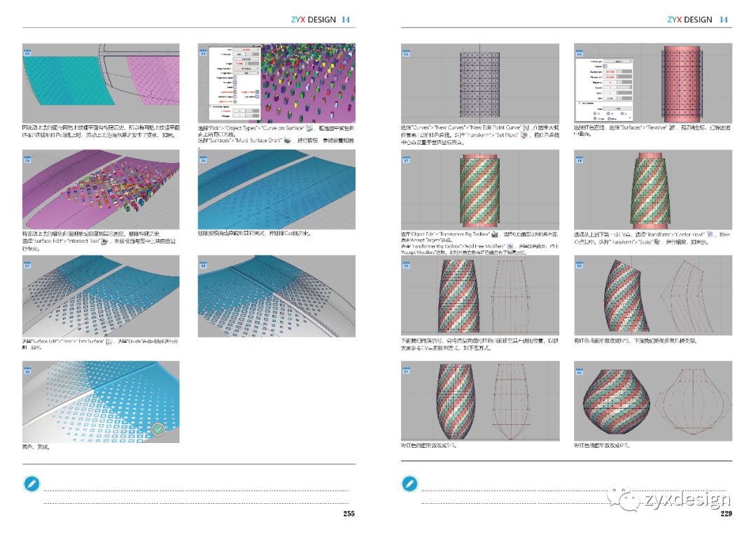
Task: Open the cyan and pink mesh surface image
Action: click(101, 83)
